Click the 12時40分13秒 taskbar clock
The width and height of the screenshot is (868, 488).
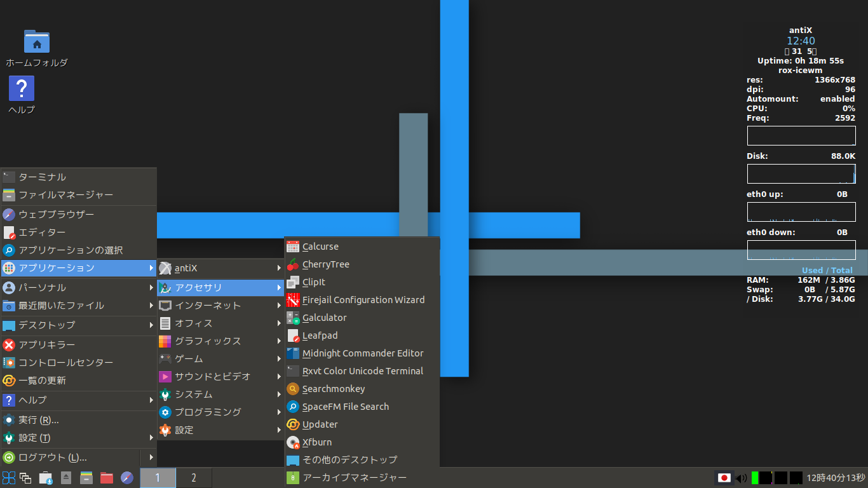(x=836, y=478)
